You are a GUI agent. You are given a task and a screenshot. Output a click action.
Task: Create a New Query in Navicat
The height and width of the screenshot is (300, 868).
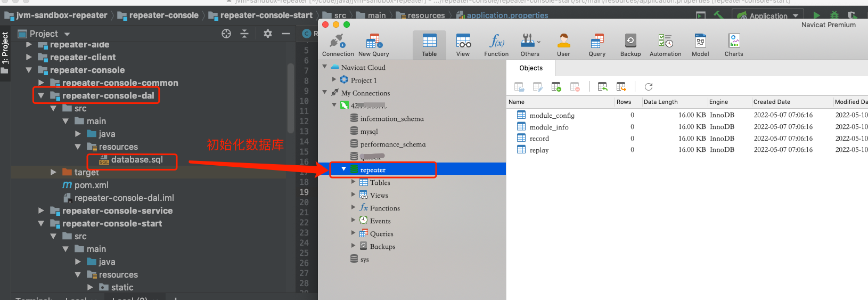pyautogui.click(x=374, y=45)
